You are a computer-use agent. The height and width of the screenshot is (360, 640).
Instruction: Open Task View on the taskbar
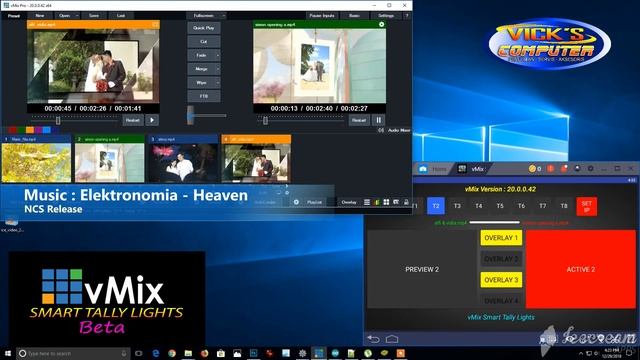pyautogui.click(x=139, y=353)
